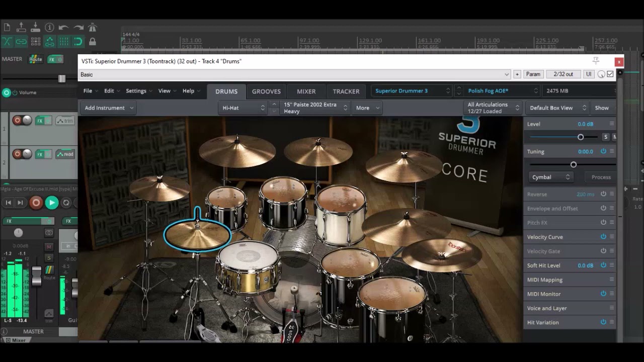Toggle snapping magnet icon

click(78, 42)
